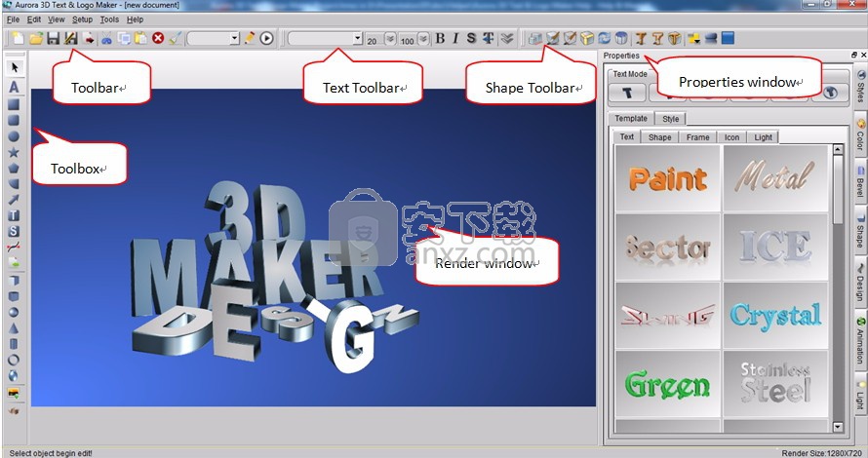
Task: Click the brush clear icon
Action: coord(176,38)
